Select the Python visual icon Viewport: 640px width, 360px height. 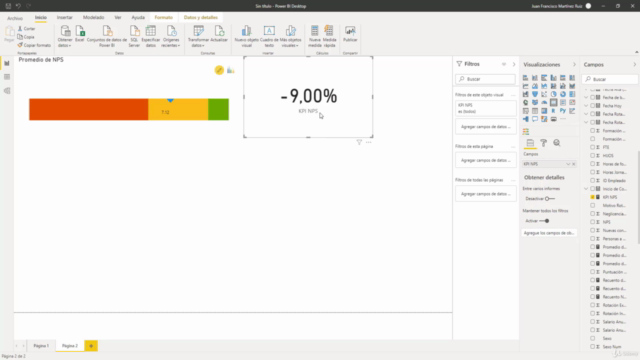[x=563, y=111]
